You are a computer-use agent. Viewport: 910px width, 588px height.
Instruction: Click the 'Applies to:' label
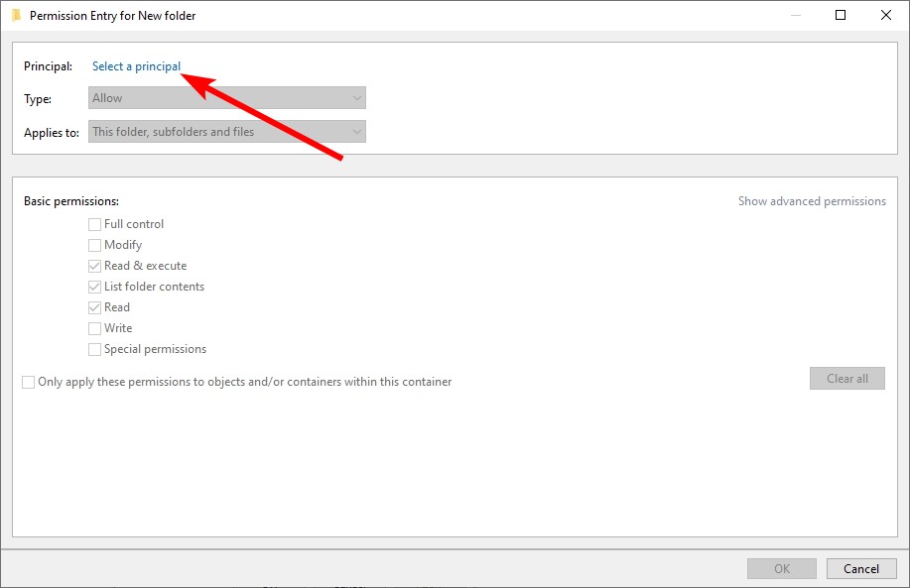[52, 133]
